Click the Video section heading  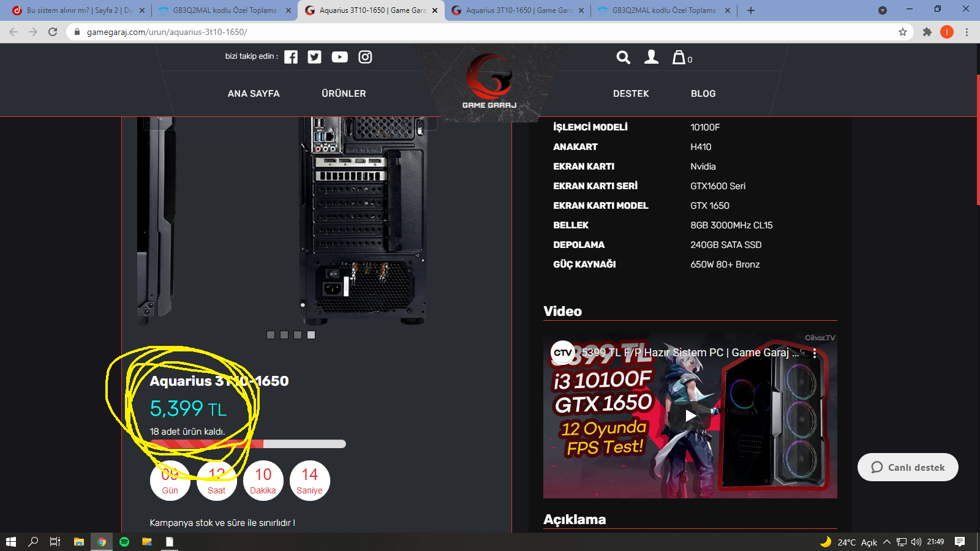[x=562, y=311]
